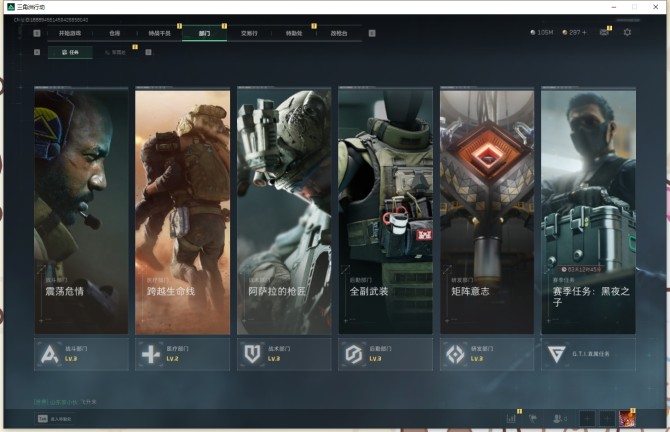
Task: Open the 改枪台 tab
Action: click(339, 33)
